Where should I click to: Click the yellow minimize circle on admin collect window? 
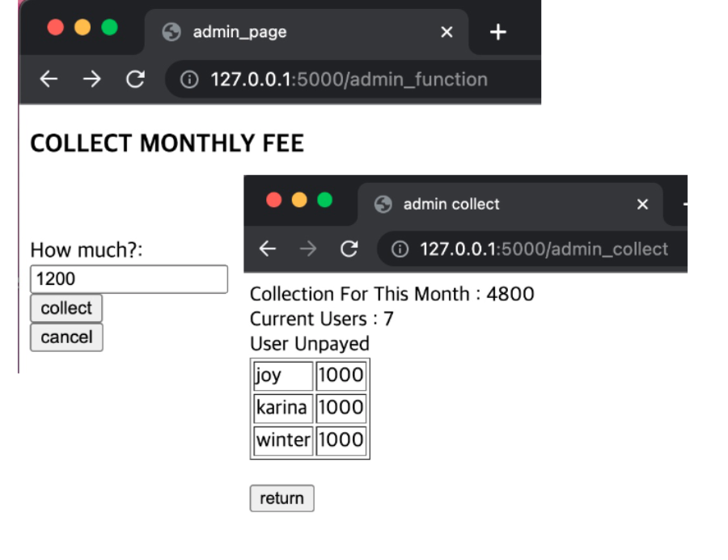(x=299, y=199)
